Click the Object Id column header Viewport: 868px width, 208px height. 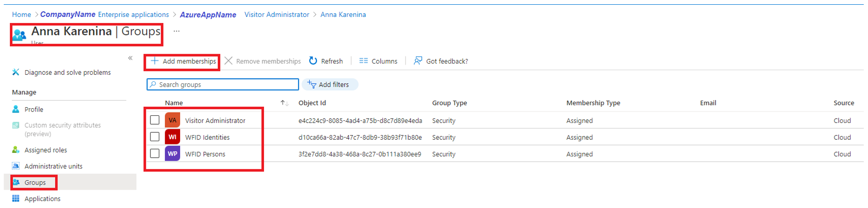312,103
